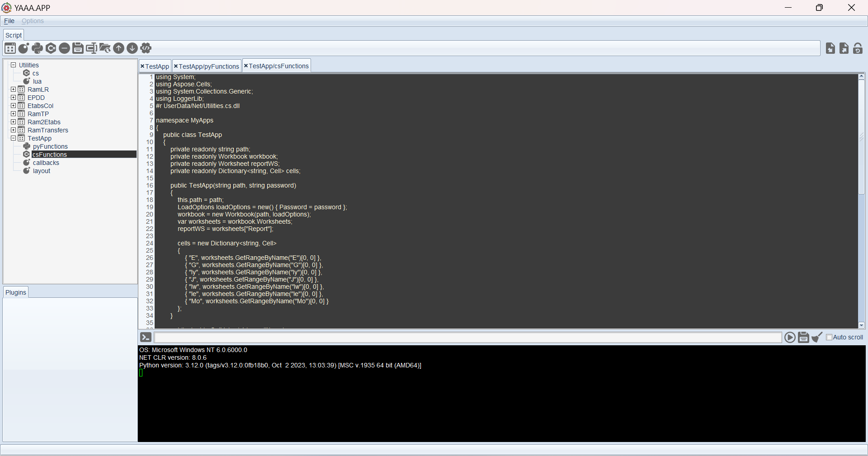Click the code editor vertical scrollbar thumb
Screen dimensions: 868x456
[x=862, y=137]
